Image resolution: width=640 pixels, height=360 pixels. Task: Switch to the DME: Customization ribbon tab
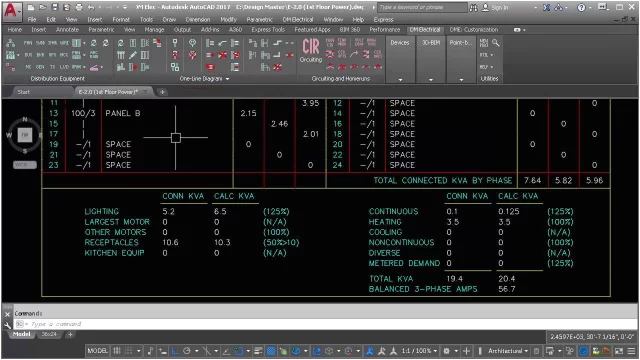click(473, 30)
